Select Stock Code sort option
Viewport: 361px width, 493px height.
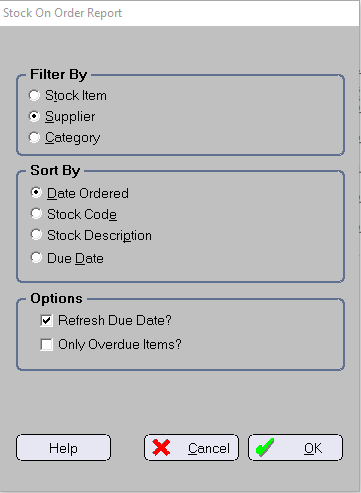[x=36, y=214]
